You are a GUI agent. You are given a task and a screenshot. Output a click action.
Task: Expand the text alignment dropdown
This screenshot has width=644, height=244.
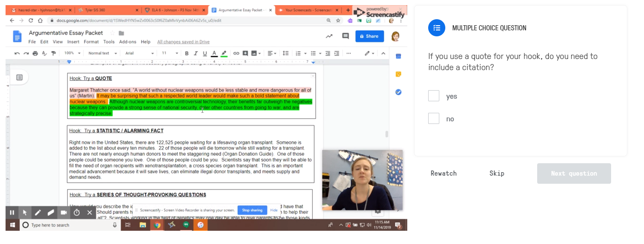[x=272, y=53]
